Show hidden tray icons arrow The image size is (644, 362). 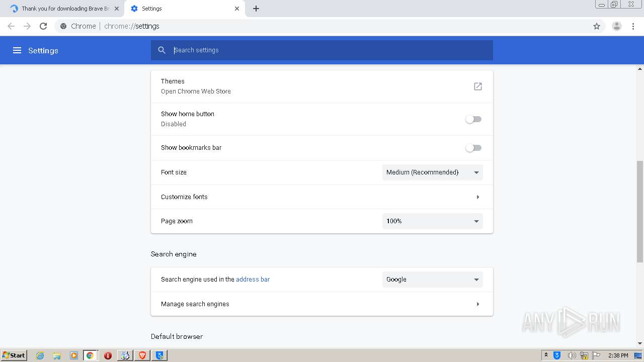pos(546,355)
